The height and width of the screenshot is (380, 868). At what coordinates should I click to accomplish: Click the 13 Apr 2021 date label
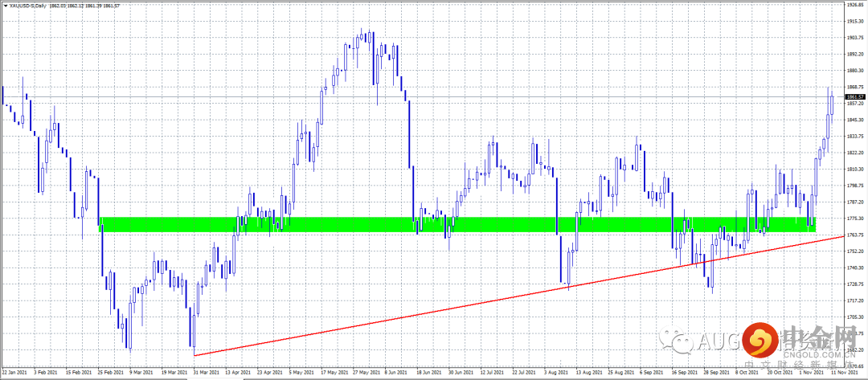click(x=240, y=372)
